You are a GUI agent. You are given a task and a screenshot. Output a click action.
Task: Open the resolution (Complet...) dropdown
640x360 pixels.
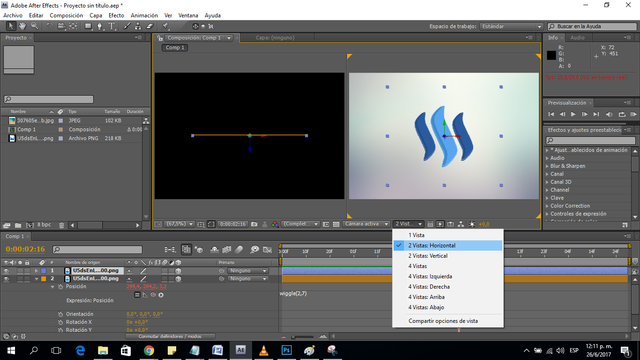click(301, 224)
